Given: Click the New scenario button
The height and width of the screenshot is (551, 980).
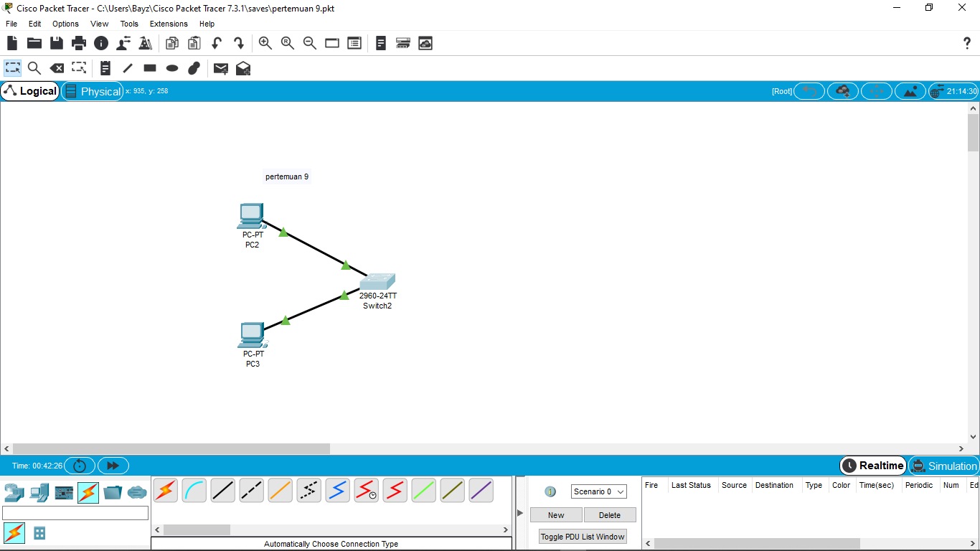Looking at the screenshot, I should tap(556, 515).
